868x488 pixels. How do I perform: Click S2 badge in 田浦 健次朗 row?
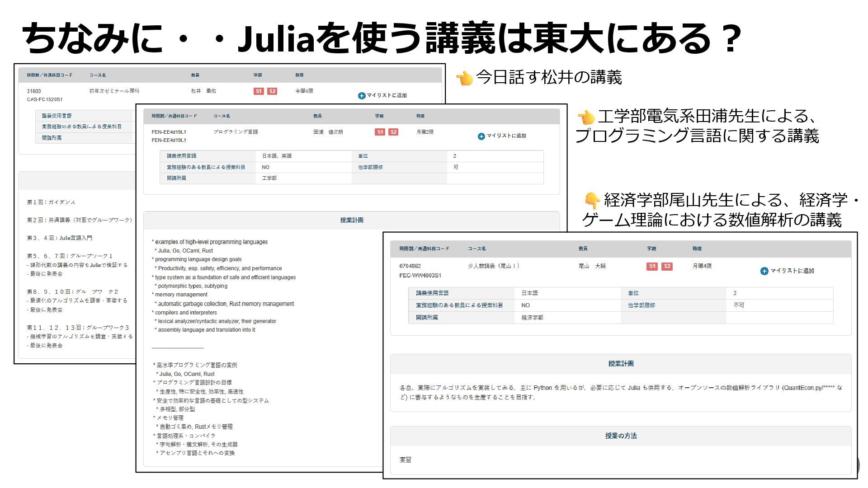click(393, 132)
